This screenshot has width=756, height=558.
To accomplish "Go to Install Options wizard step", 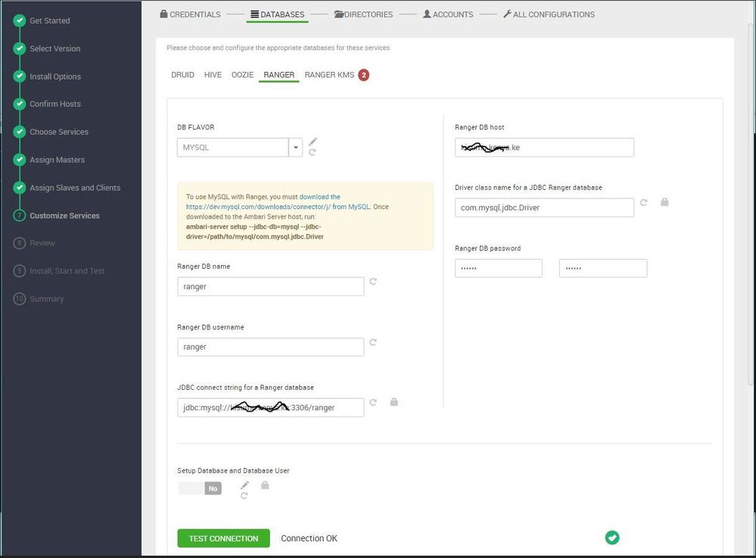I will coord(55,76).
